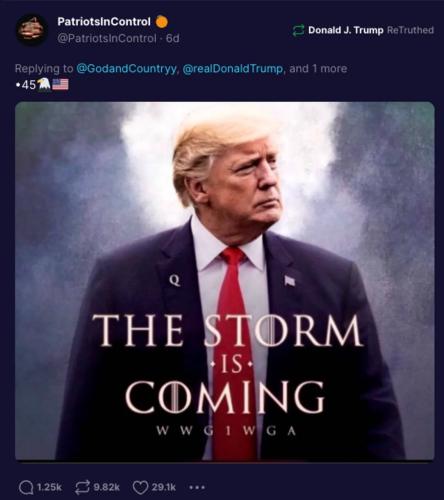Click the PatriotsInControl display name
The image size is (444, 500).
(x=104, y=22)
